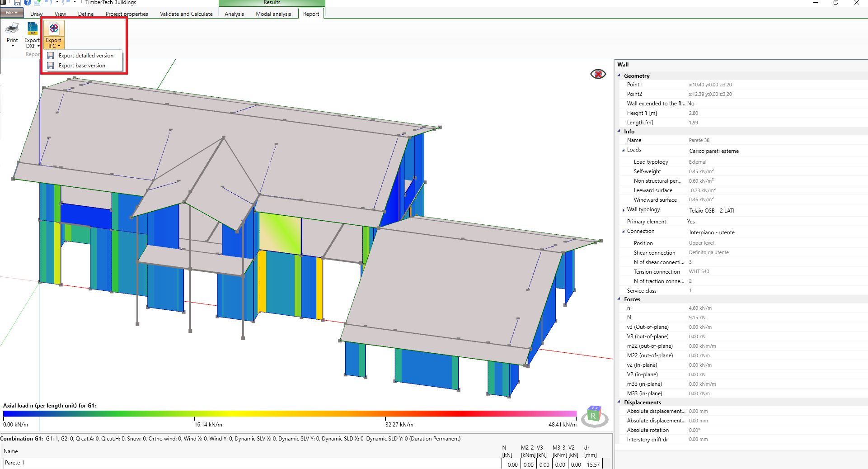Choose Export detailed version
The width and height of the screenshot is (868, 469).
coord(86,56)
